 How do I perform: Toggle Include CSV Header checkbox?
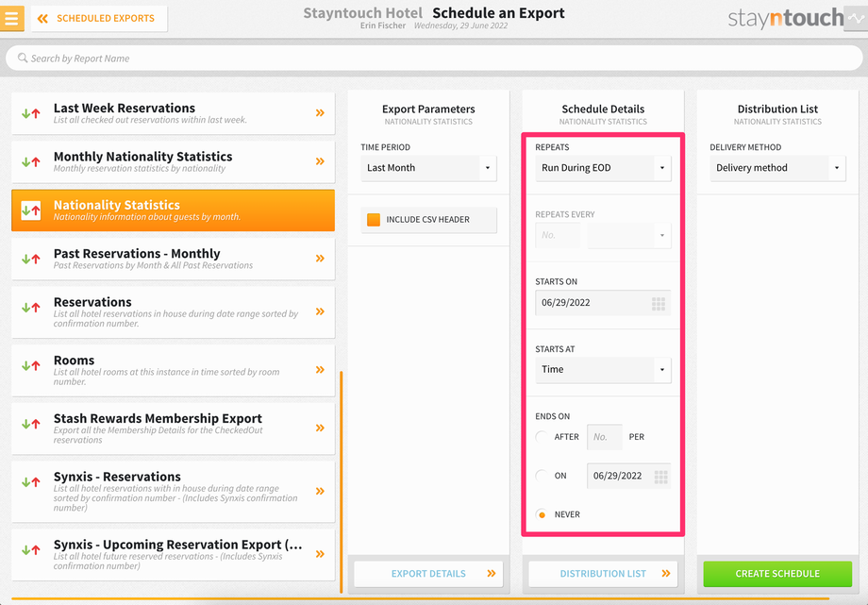pos(374,219)
